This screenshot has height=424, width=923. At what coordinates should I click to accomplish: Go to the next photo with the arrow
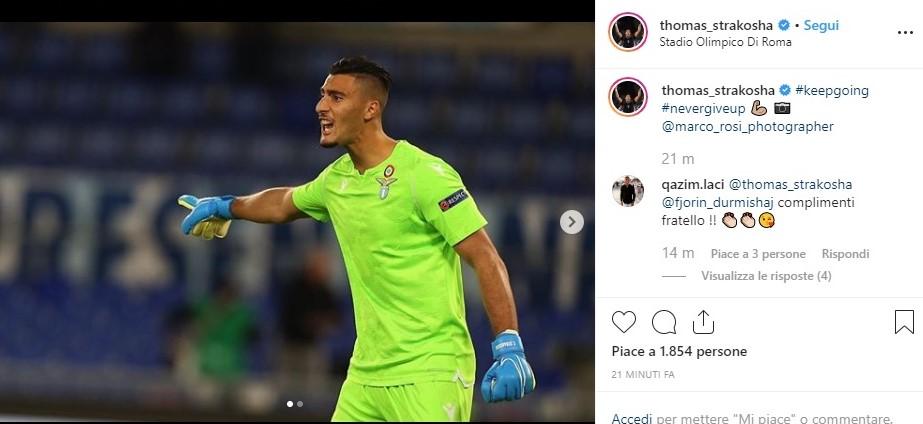click(572, 222)
